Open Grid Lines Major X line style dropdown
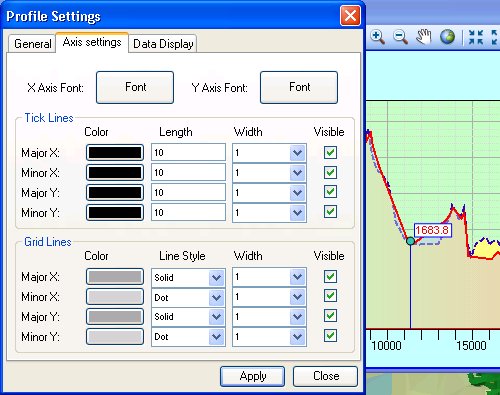This screenshot has width=500, height=395. pyautogui.click(x=216, y=277)
